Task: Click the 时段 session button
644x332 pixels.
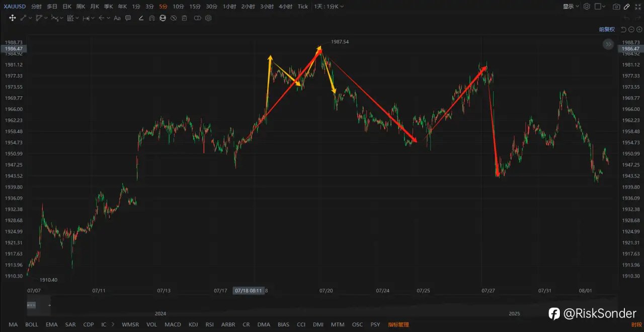Action: coord(636,324)
